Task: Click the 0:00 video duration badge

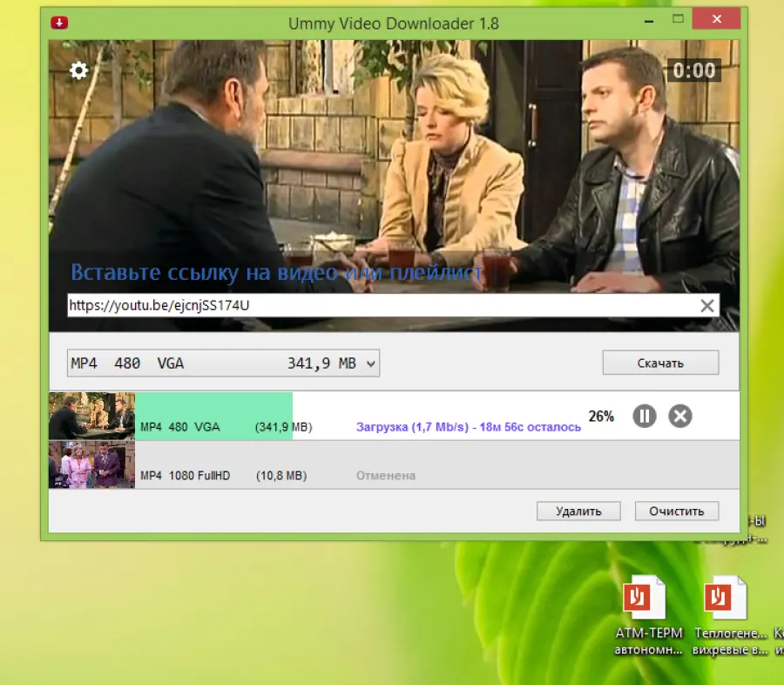Action: [694, 71]
